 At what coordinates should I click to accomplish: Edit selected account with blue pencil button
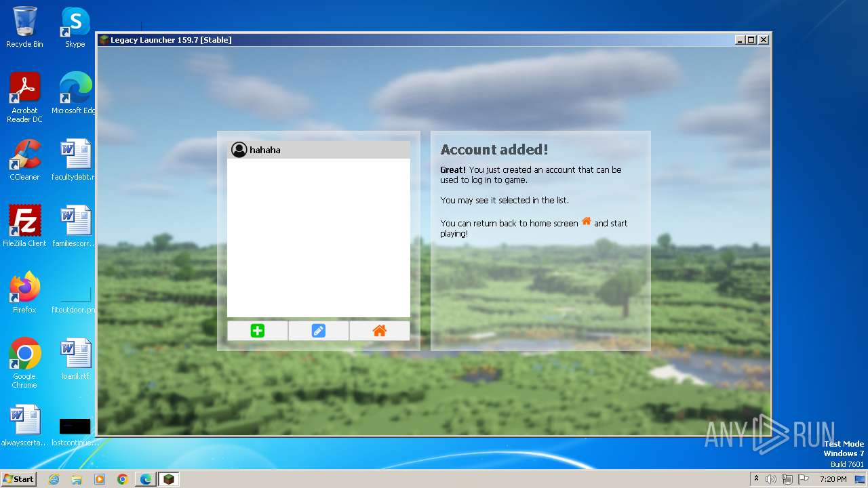coord(319,331)
